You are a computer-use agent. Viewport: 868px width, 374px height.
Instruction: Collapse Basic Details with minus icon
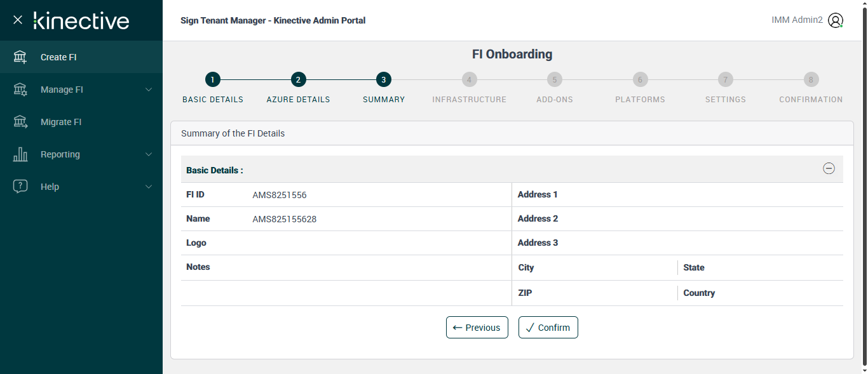pos(829,168)
